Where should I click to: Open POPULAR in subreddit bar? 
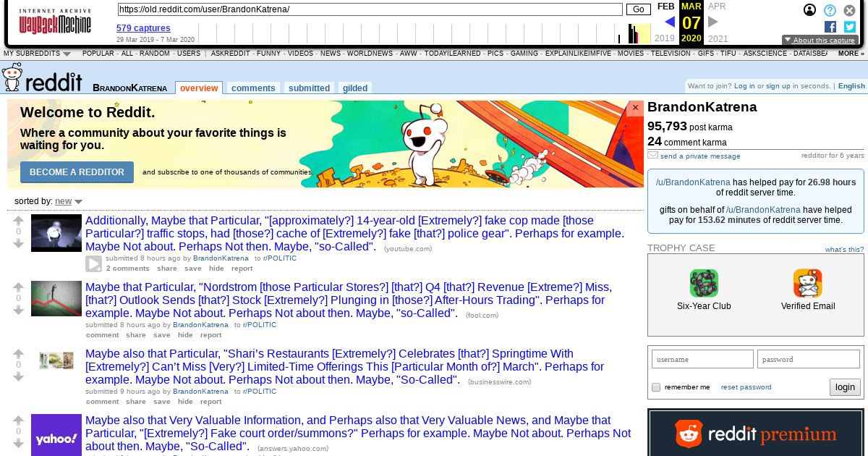tap(98, 54)
